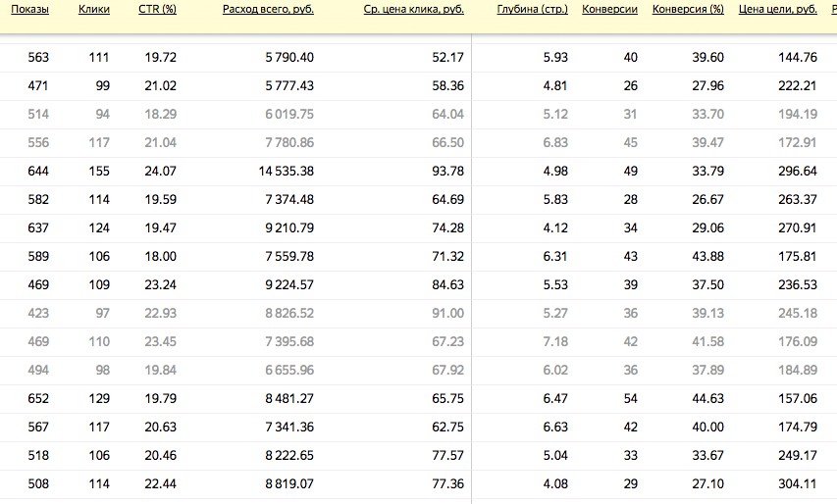Sort by the Показы column header

(29, 9)
